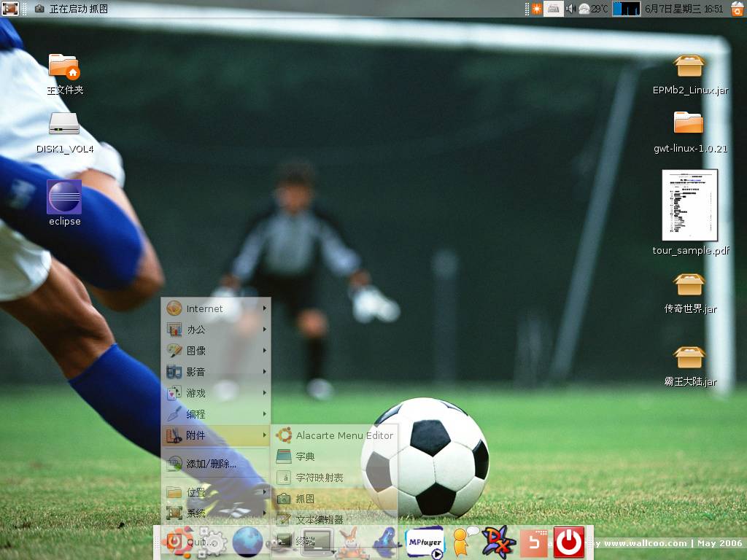
Task: Click the gears settings dock icon
Action: pyautogui.click(x=212, y=542)
